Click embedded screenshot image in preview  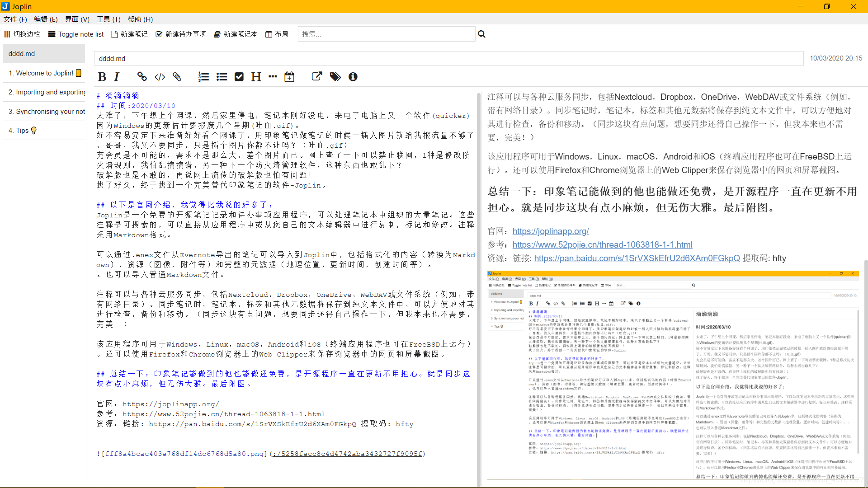click(x=673, y=375)
